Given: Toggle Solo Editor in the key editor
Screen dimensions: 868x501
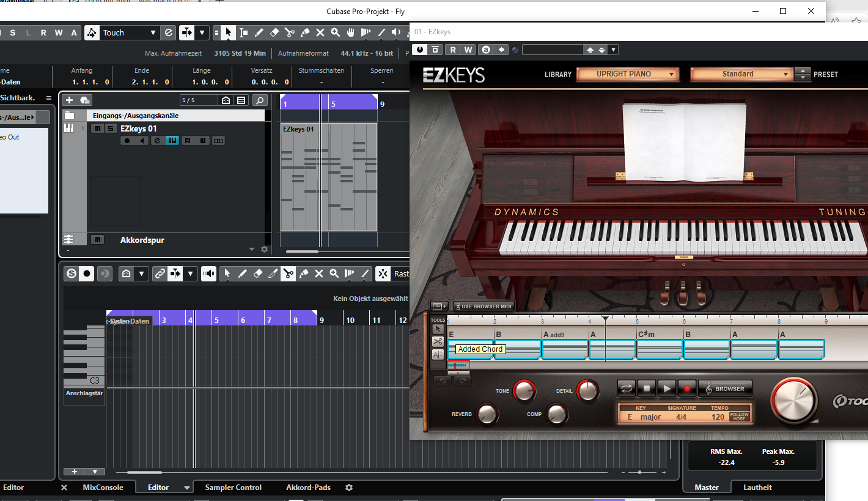Looking at the screenshot, I should click(72, 273).
